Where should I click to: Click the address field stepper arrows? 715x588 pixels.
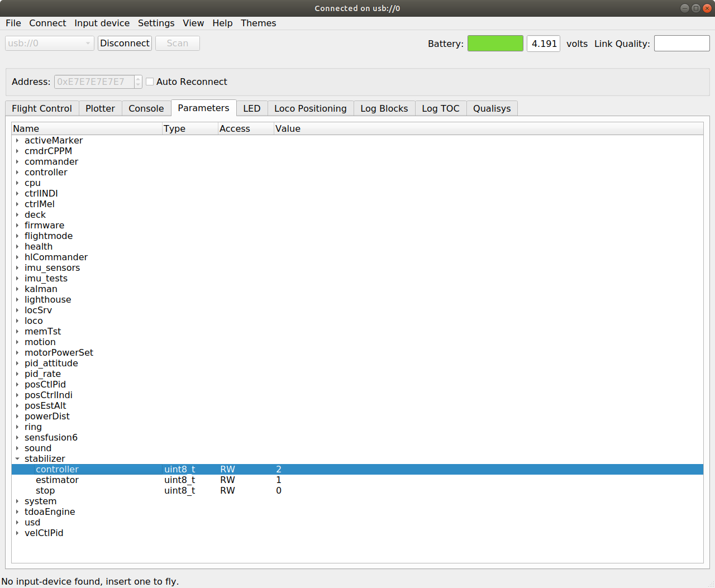[x=138, y=82]
